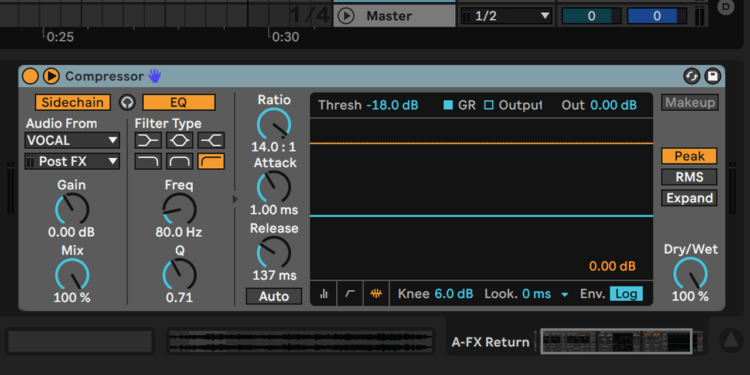Open the Master output 1/2 dropdown

(506, 16)
